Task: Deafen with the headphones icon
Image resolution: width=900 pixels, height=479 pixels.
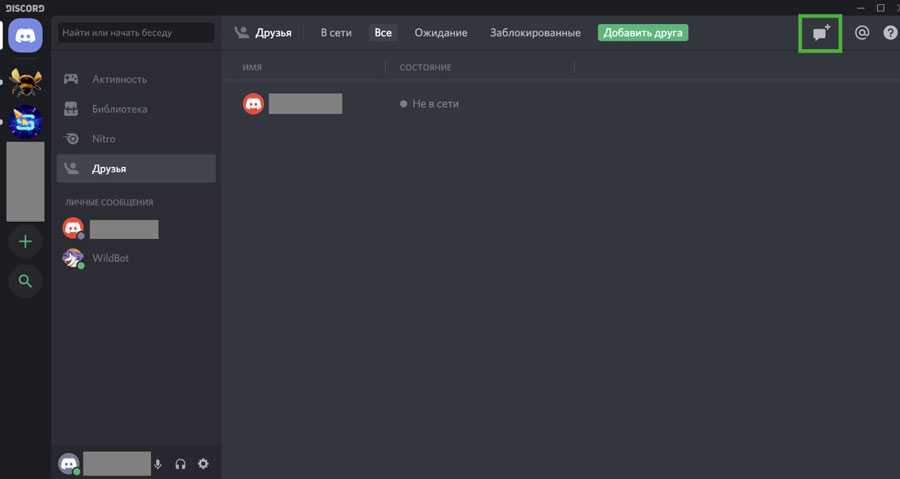Action: point(180,464)
